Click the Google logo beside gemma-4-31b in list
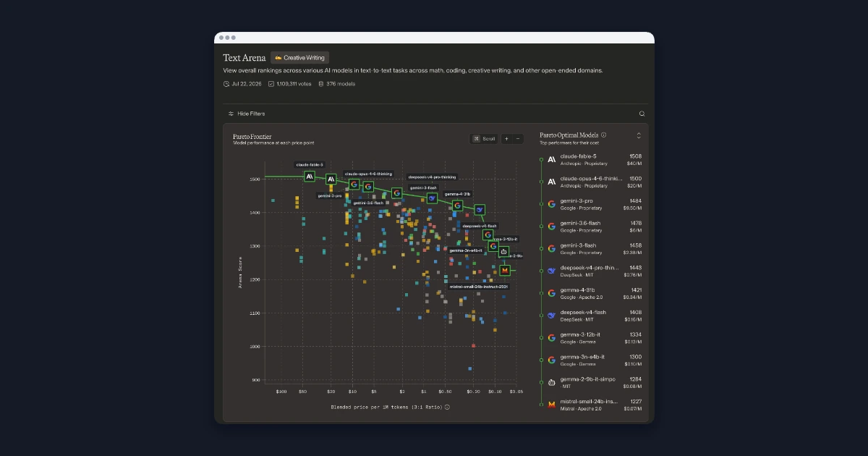Viewport: 868px width, 456px height. 551,293
